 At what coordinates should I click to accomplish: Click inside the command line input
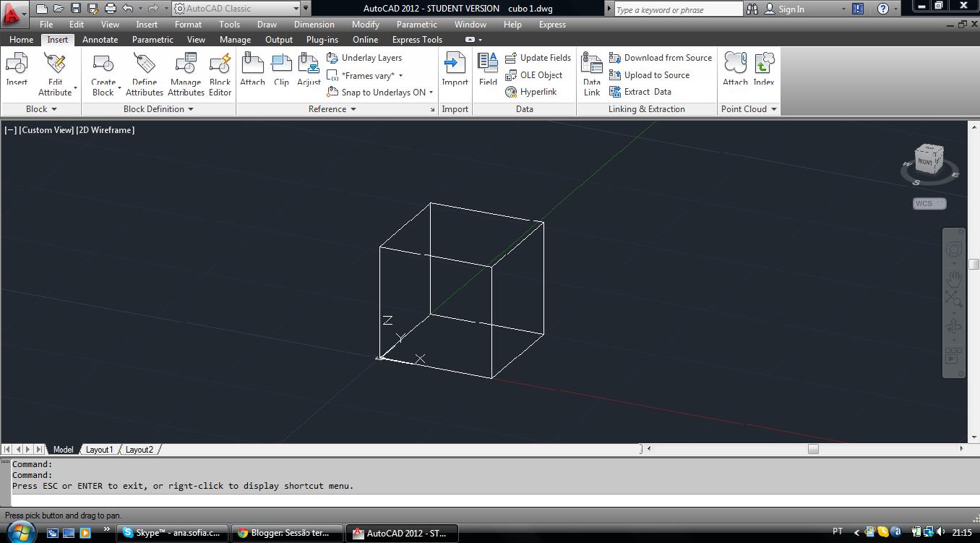tap(289, 496)
